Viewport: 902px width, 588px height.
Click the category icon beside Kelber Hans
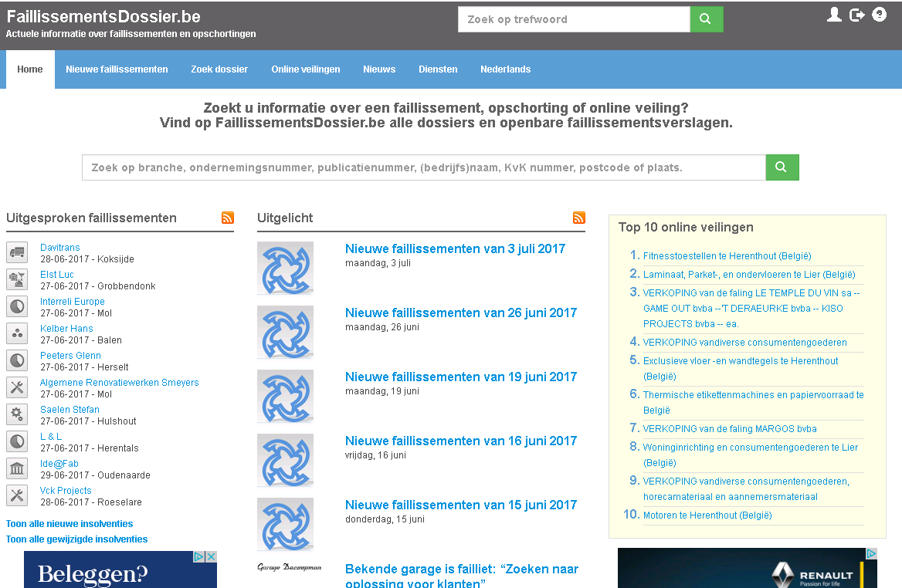coord(17,333)
